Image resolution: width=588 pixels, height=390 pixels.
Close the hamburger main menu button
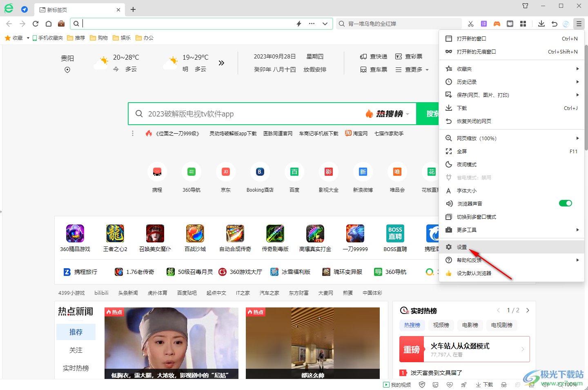click(x=579, y=24)
